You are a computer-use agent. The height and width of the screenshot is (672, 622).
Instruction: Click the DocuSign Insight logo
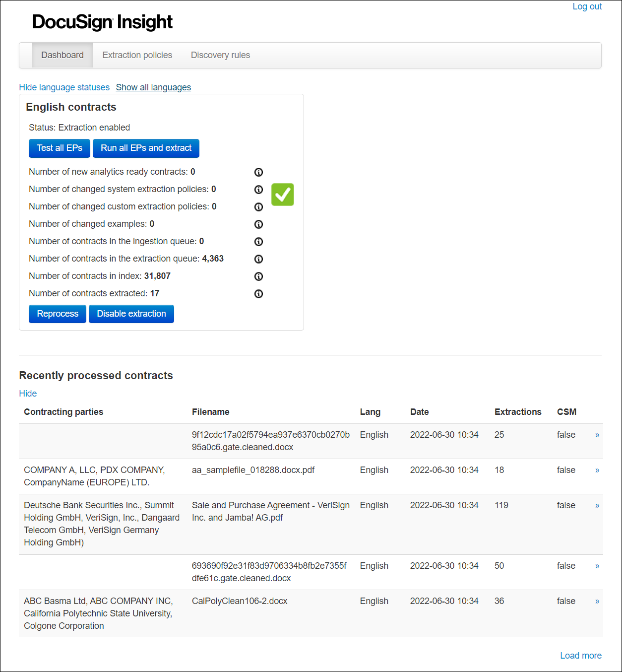coord(102,22)
